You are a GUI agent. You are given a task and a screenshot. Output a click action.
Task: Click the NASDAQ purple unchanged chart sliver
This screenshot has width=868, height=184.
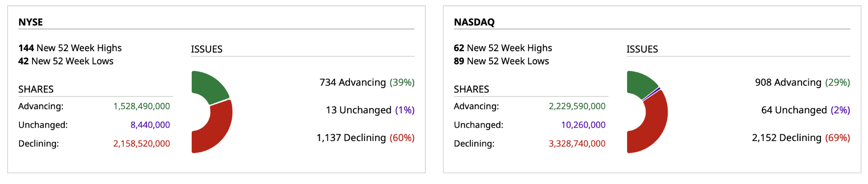pyautogui.click(x=651, y=94)
